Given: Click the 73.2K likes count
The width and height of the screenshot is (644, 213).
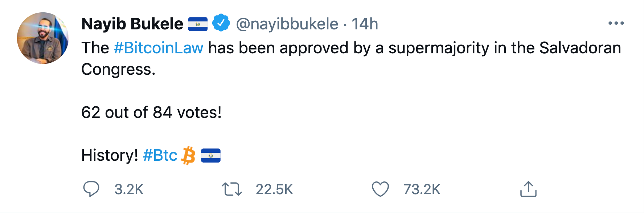Looking at the screenshot, I should point(422,189).
